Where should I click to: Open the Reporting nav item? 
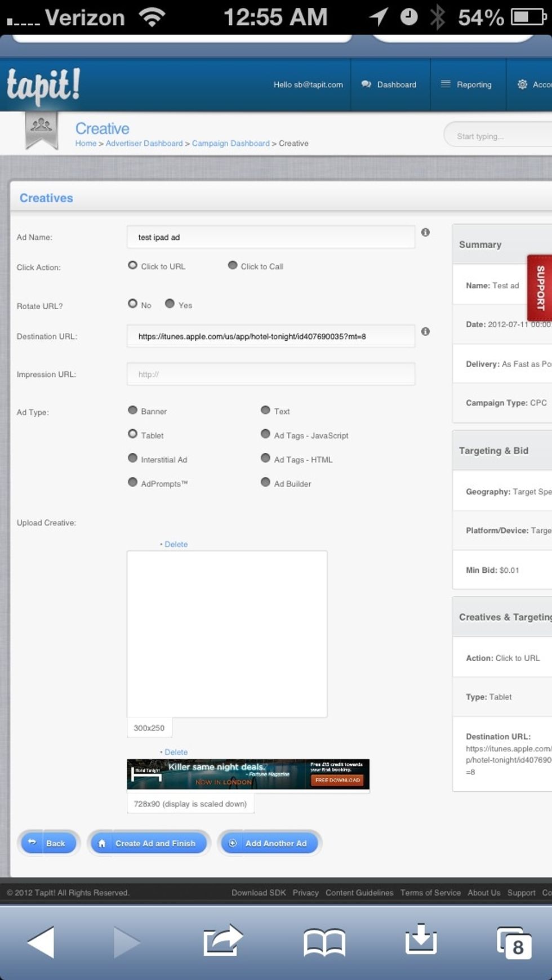(468, 84)
